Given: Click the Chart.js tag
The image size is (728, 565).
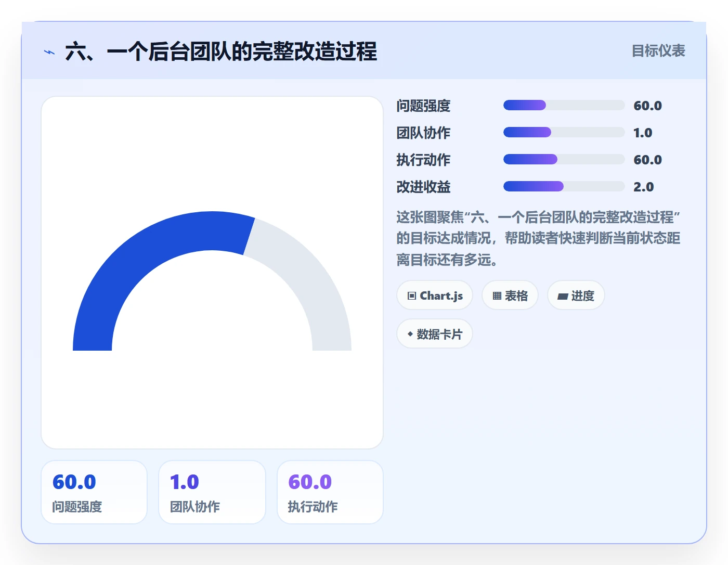Looking at the screenshot, I should (x=435, y=296).
